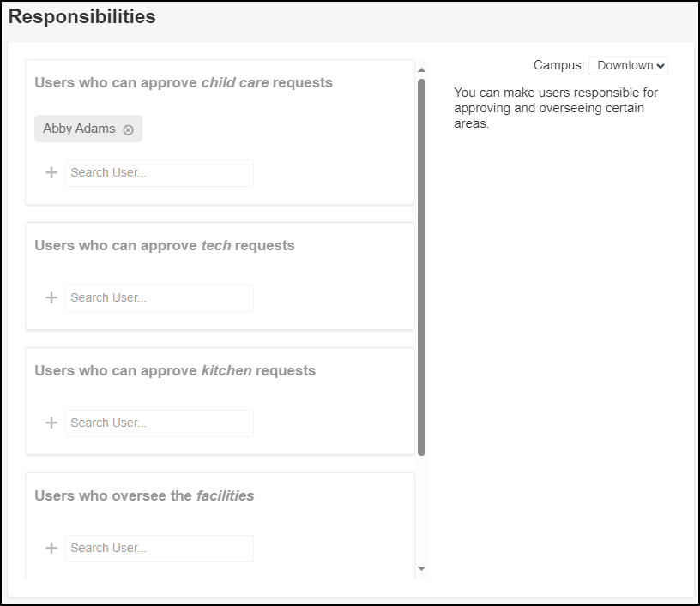Viewport: 700px width, 606px height.
Task: Select the Abby Adams user chip
Action: coord(79,129)
